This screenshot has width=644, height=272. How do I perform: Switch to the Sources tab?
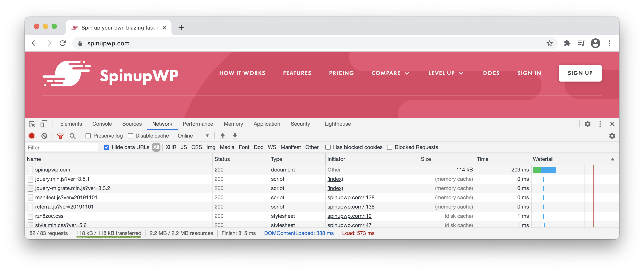point(132,124)
